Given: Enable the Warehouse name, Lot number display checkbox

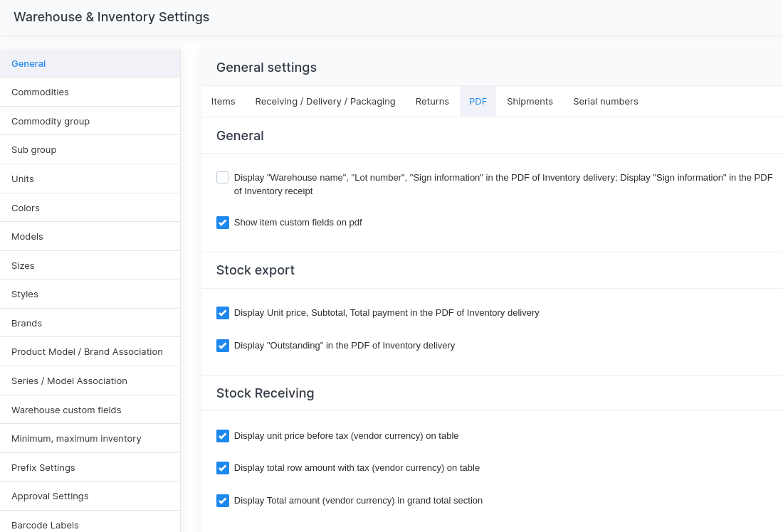Looking at the screenshot, I should pyautogui.click(x=223, y=178).
